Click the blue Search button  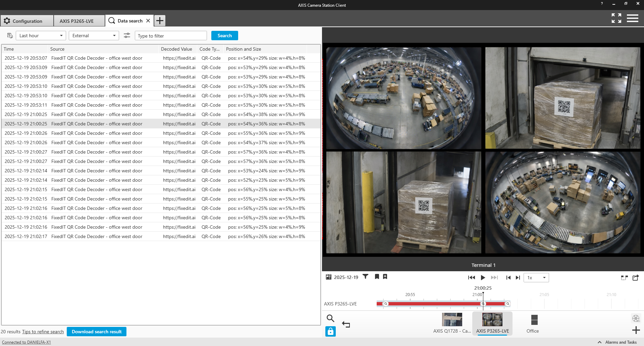[x=224, y=36]
